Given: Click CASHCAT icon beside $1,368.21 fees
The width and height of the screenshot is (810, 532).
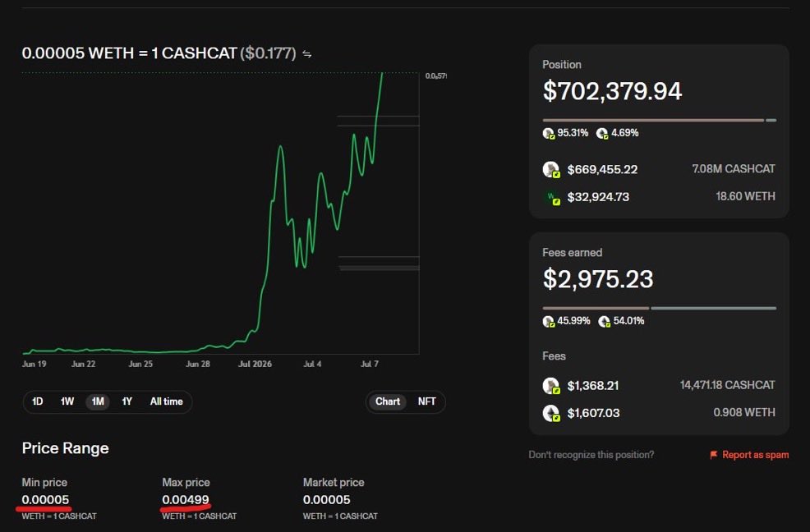Looking at the screenshot, I should [551, 386].
